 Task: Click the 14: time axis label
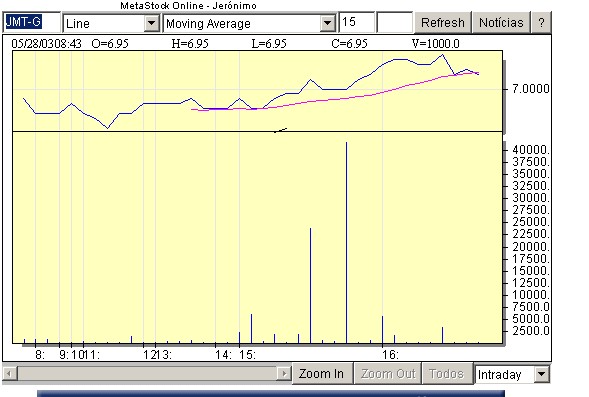pos(223,355)
